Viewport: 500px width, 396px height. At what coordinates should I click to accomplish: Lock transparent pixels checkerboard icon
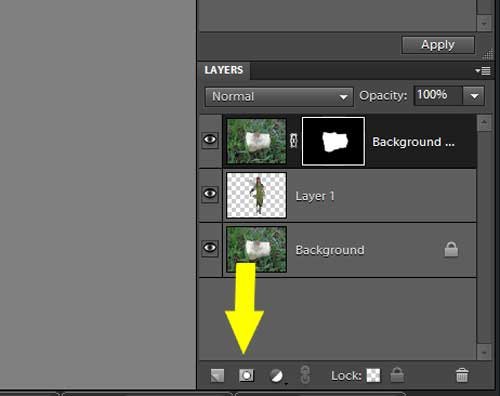pyautogui.click(x=373, y=376)
